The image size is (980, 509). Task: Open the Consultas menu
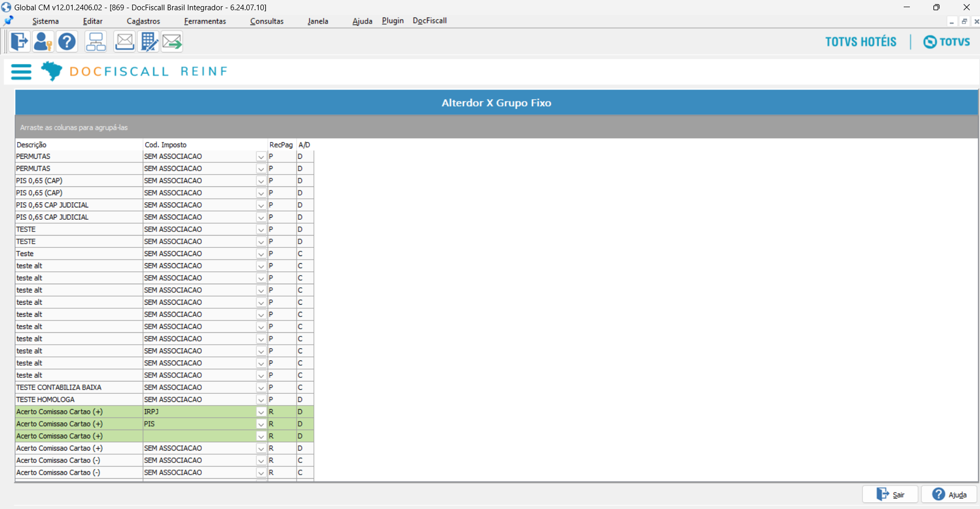(267, 21)
